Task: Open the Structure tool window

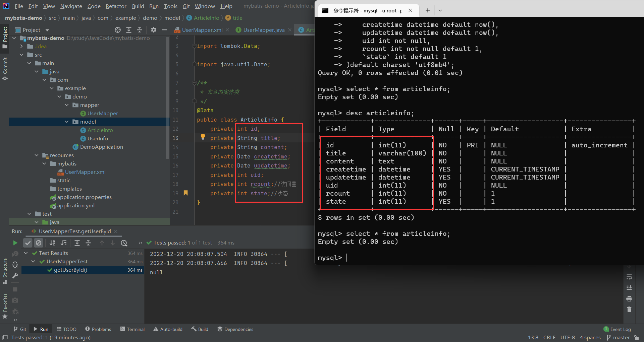Action: click(x=5, y=271)
